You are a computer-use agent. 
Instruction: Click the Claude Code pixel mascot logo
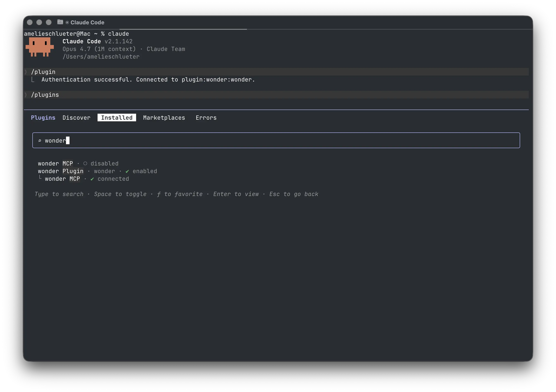point(40,47)
